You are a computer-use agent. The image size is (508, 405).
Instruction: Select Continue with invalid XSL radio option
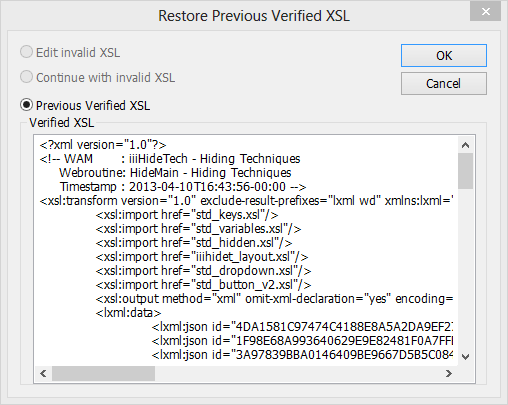[x=26, y=77]
